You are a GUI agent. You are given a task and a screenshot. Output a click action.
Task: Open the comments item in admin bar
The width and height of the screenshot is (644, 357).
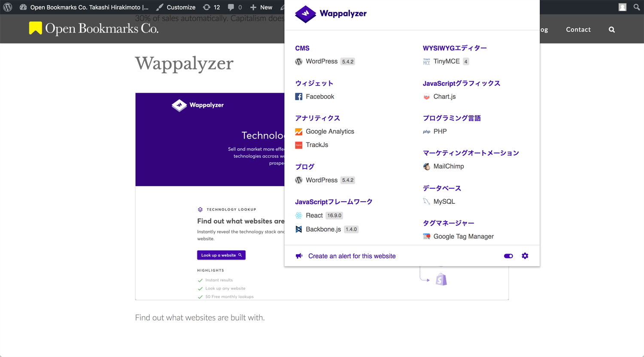pyautogui.click(x=235, y=7)
